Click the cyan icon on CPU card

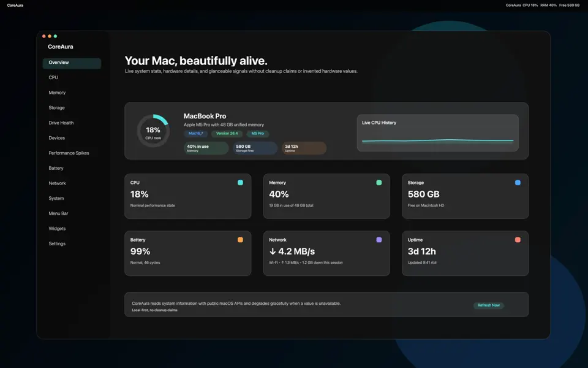(x=240, y=183)
